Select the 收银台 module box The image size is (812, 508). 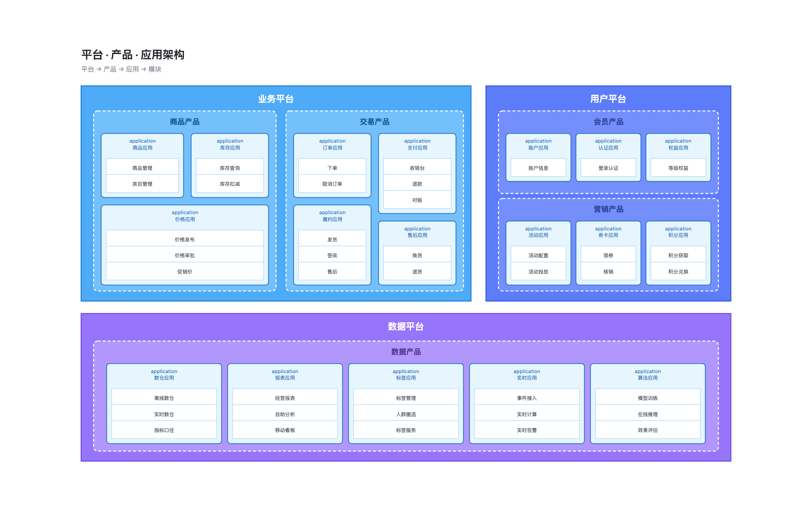[417, 167]
